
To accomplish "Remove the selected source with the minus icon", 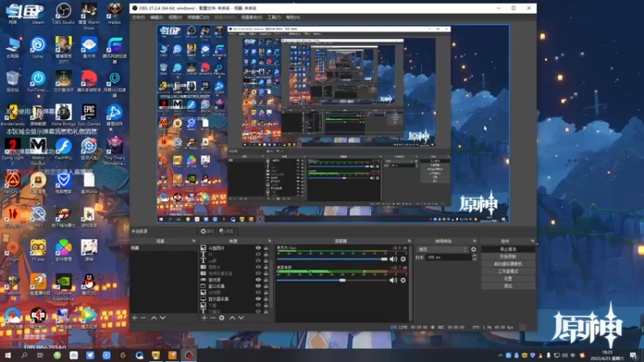I will click(213, 318).
